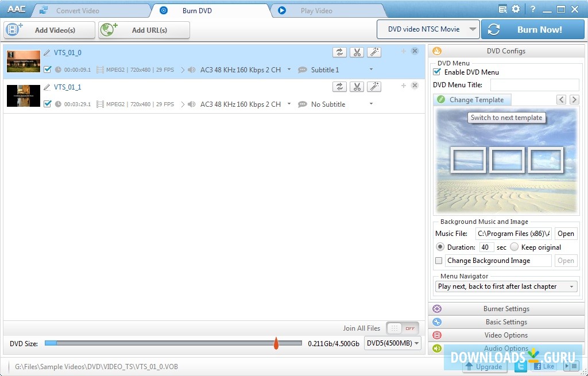Click the DVD Menu Title input field

535,85
